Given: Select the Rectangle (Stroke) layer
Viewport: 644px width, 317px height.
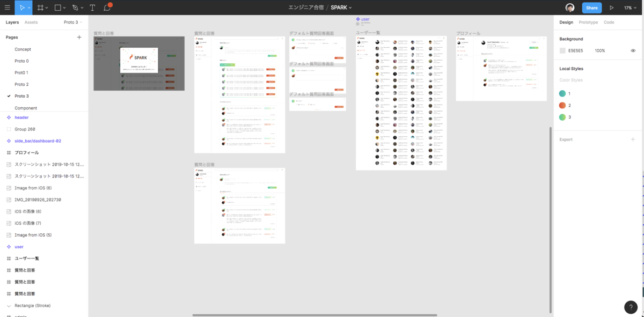Looking at the screenshot, I should 33,306.
